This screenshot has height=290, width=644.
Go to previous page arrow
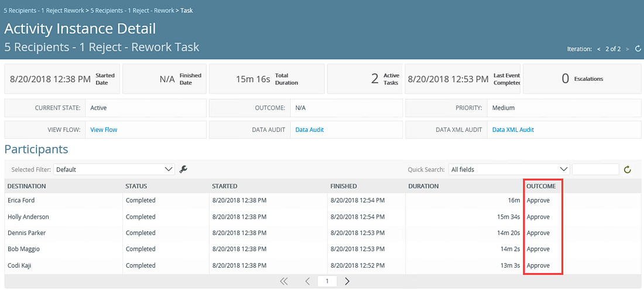[307, 281]
